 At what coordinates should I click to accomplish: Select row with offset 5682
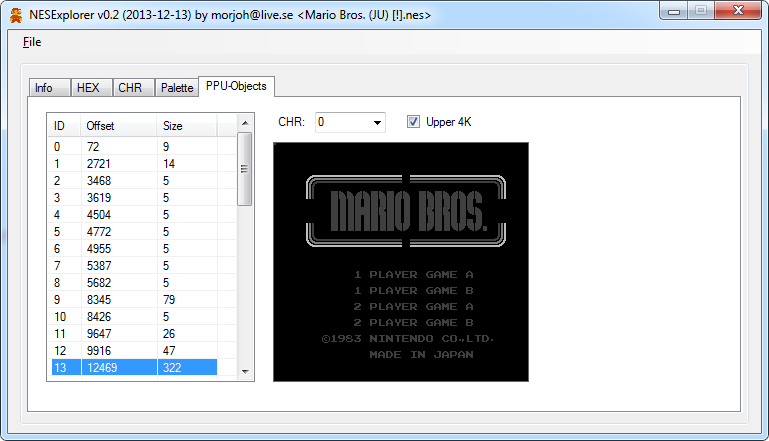(x=134, y=283)
